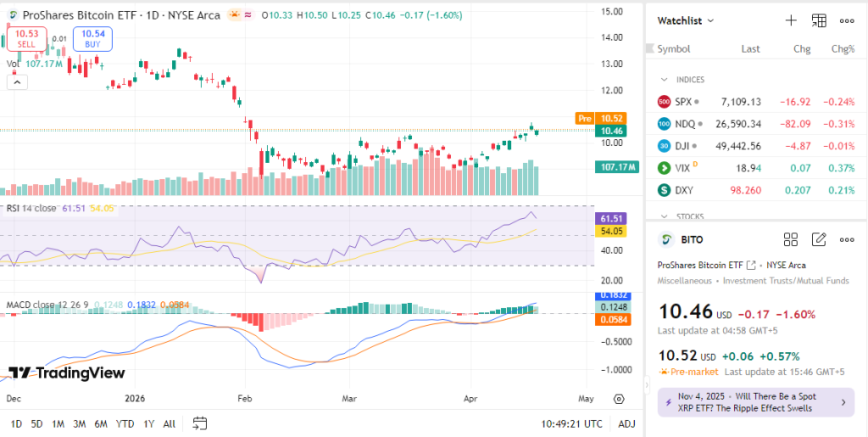Open the watchlist three-dot more menu
Screen dimensions: 868x437
[x=847, y=20]
